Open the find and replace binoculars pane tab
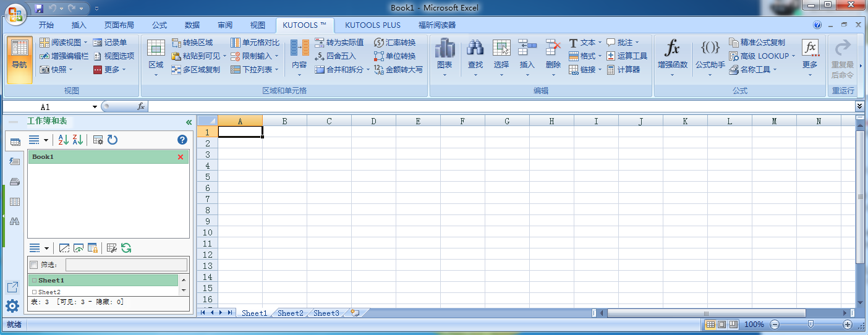Image resolution: width=868 pixels, height=335 pixels. (x=15, y=221)
